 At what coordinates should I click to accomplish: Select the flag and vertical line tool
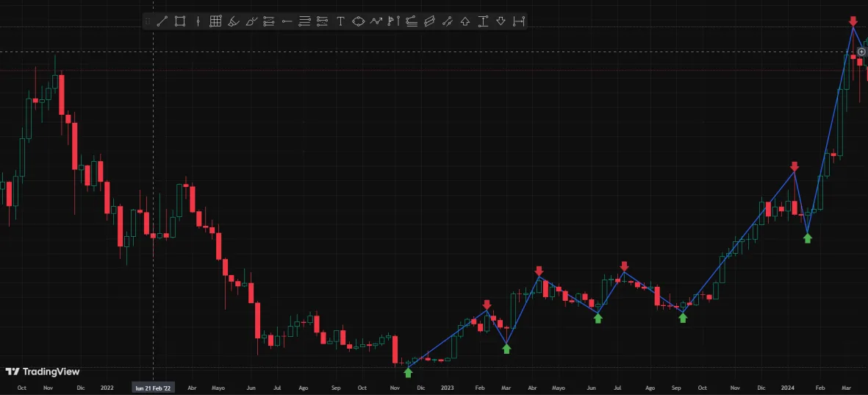(394, 21)
